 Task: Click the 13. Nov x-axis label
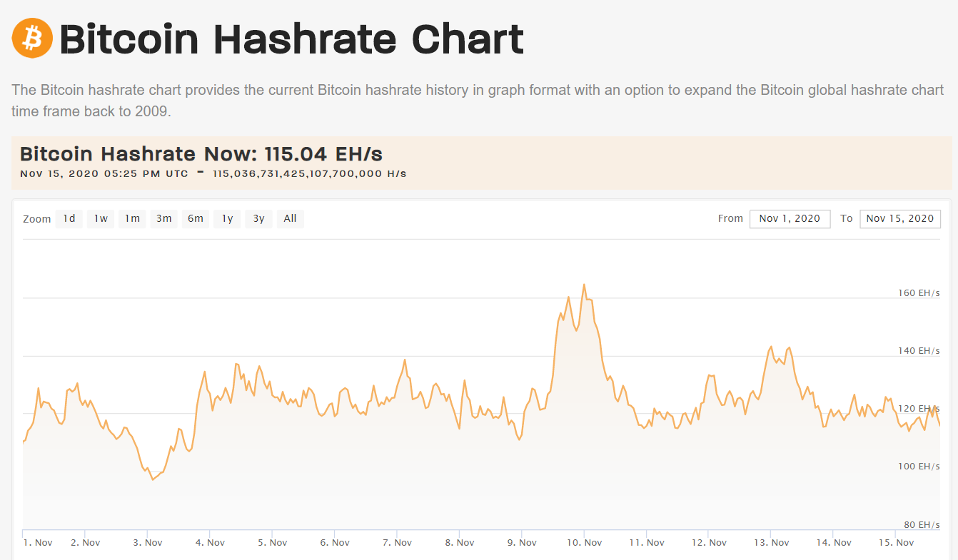[771, 543]
